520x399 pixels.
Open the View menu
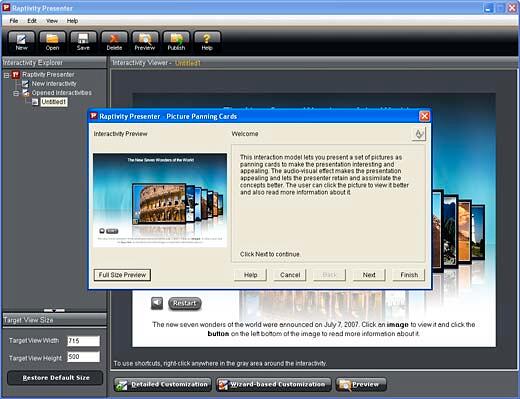[x=52, y=21]
